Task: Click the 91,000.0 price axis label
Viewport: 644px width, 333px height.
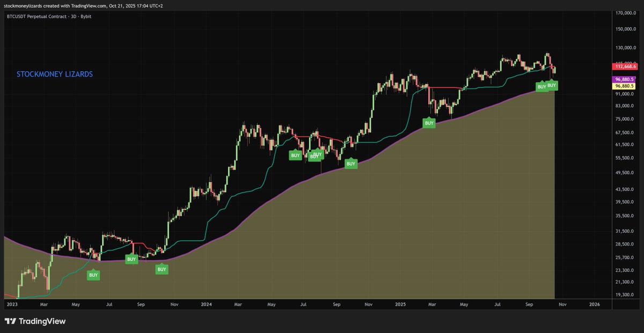Action: [625, 94]
